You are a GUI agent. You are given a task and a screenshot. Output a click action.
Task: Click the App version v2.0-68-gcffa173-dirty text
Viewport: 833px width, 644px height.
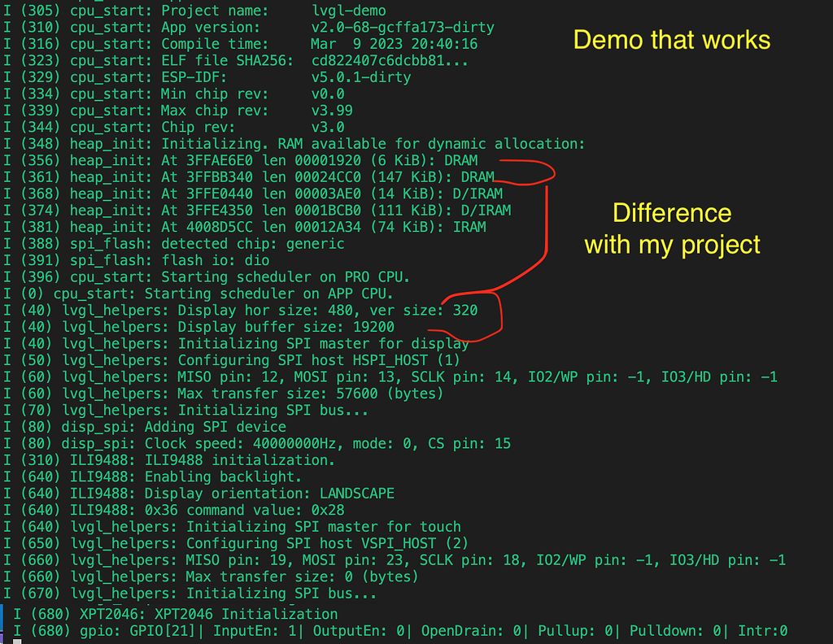pos(402,28)
